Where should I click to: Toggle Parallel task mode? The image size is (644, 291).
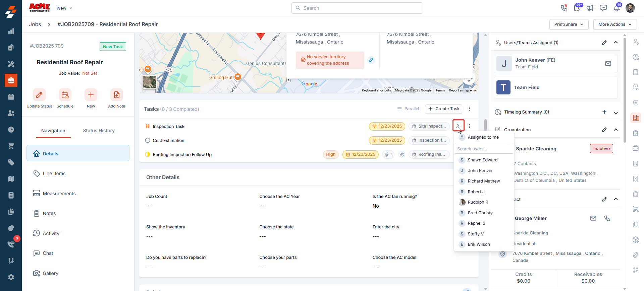pyautogui.click(x=408, y=109)
